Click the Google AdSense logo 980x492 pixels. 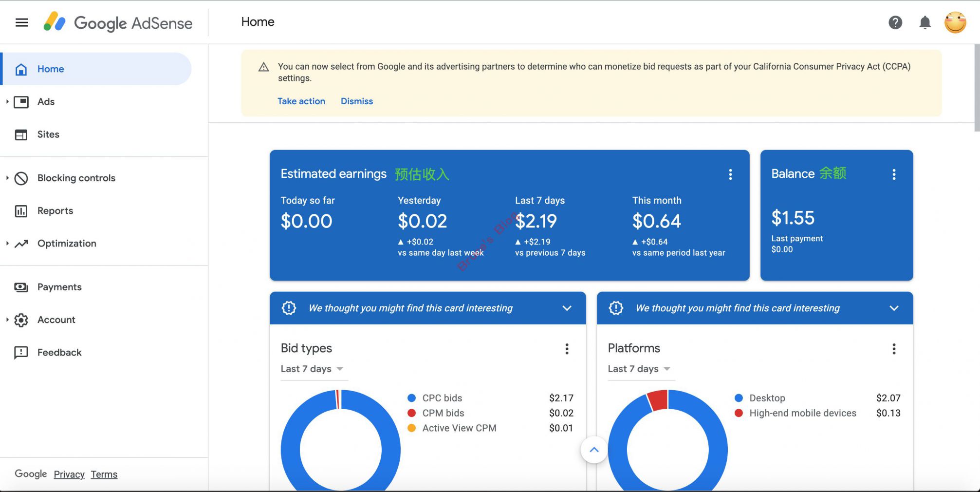pos(118,22)
